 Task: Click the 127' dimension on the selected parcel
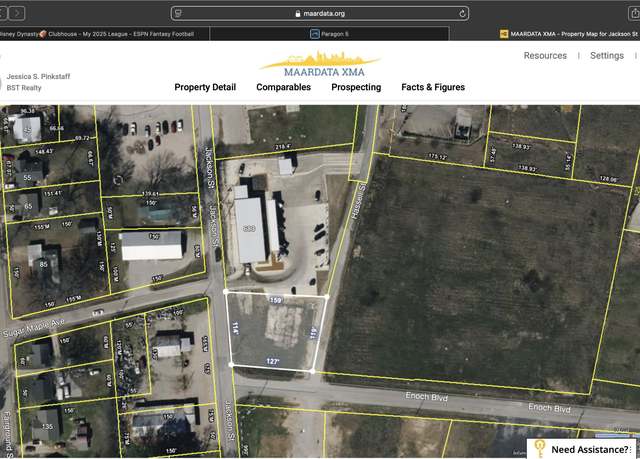click(x=273, y=361)
